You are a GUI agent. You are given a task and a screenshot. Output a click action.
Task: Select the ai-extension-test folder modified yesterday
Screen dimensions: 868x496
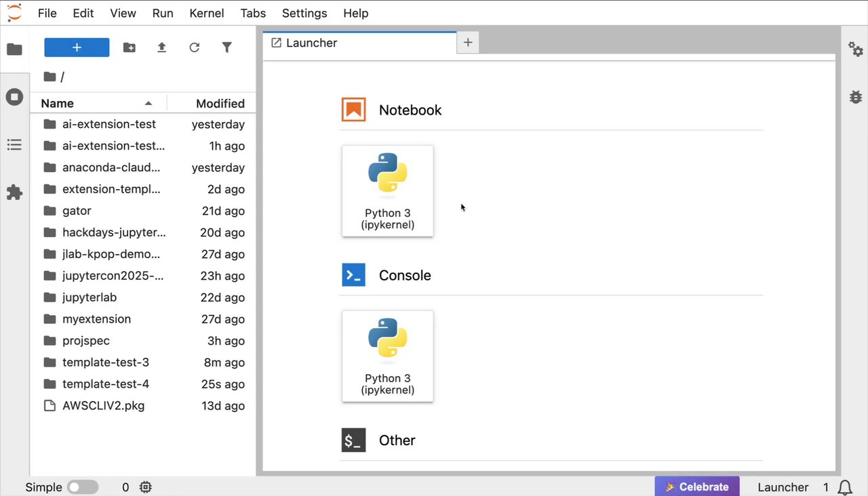[143, 124]
